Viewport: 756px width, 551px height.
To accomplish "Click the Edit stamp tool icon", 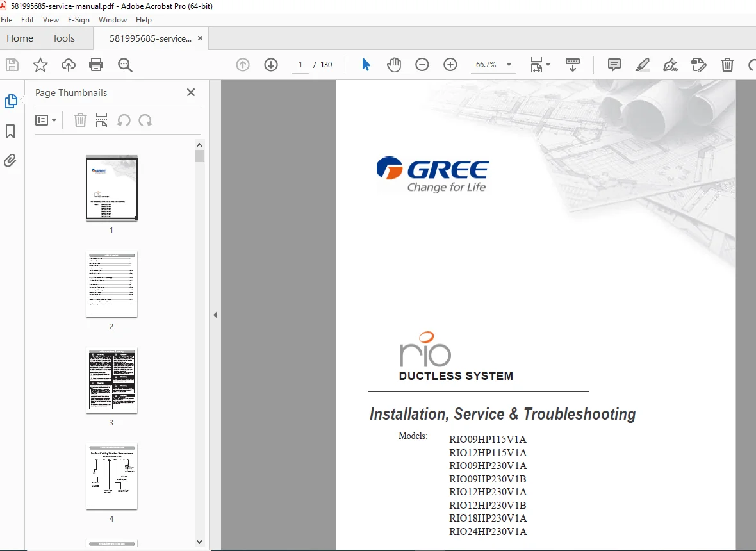I will coord(698,65).
